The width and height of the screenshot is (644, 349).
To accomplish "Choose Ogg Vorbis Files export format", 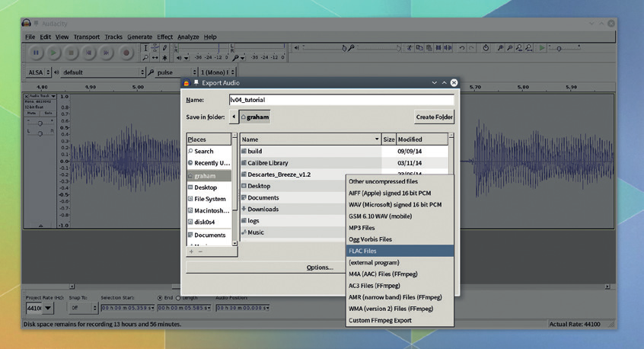I will (400, 239).
